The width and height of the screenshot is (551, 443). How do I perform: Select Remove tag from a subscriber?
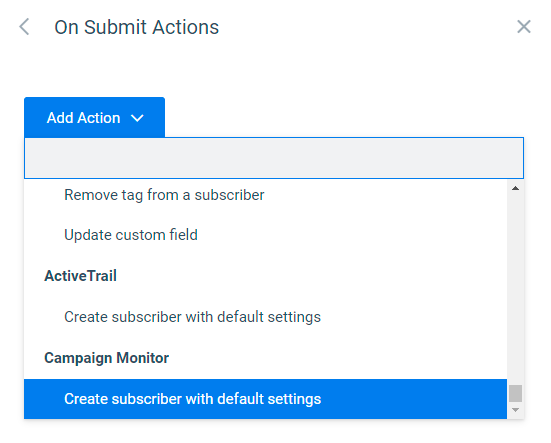point(265,195)
